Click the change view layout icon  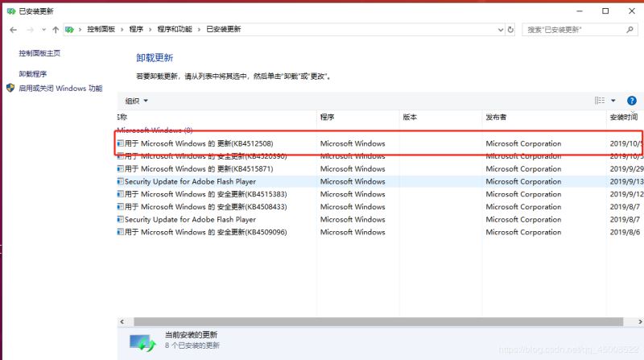point(600,101)
